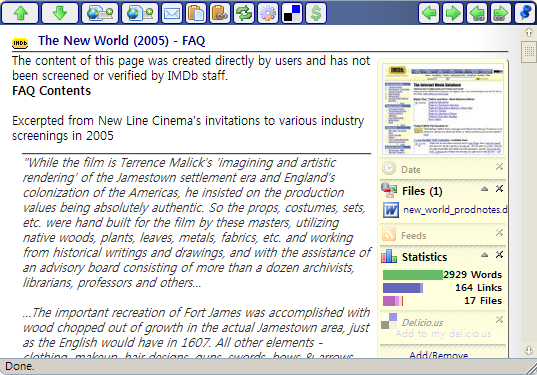
Task: Click the Date clock icon
Action: (389, 168)
